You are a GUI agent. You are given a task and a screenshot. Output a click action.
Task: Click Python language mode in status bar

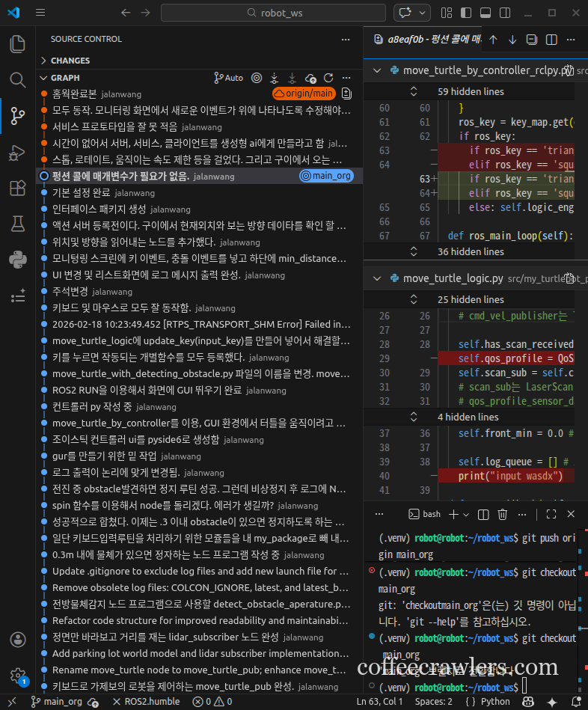(x=494, y=702)
